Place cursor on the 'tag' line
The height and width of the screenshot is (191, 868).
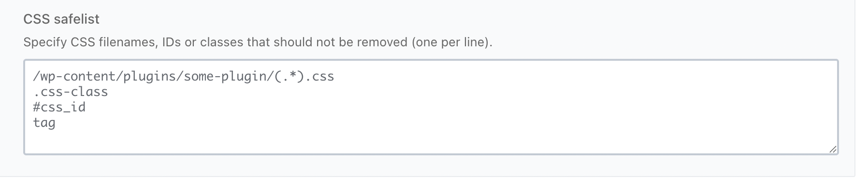(44, 123)
